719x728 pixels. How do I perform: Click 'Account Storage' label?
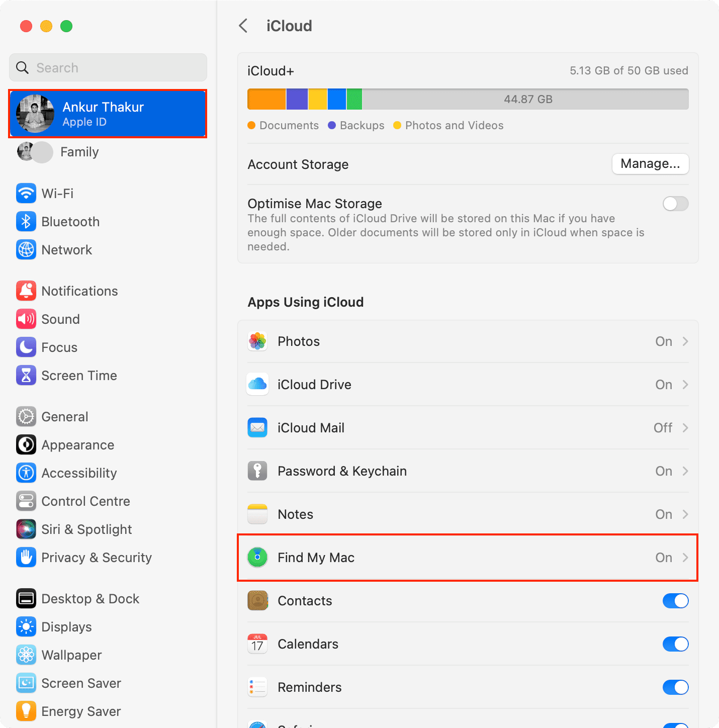tap(298, 164)
